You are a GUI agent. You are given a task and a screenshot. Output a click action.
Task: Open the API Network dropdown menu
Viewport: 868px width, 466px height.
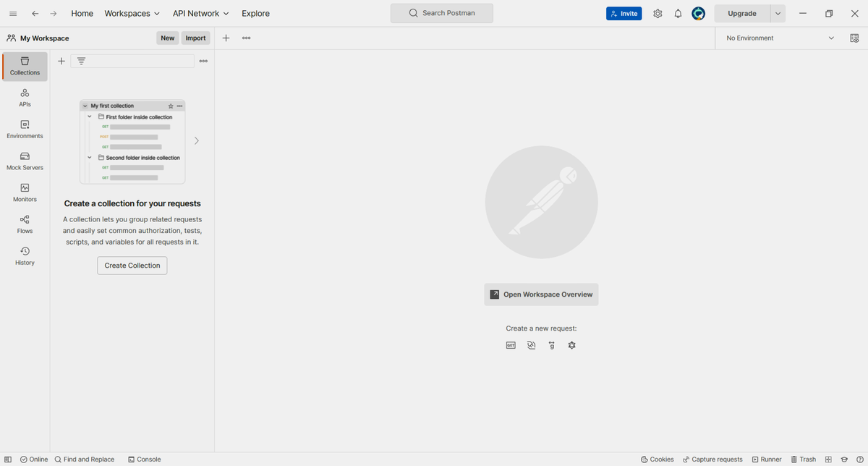(200, 13)
